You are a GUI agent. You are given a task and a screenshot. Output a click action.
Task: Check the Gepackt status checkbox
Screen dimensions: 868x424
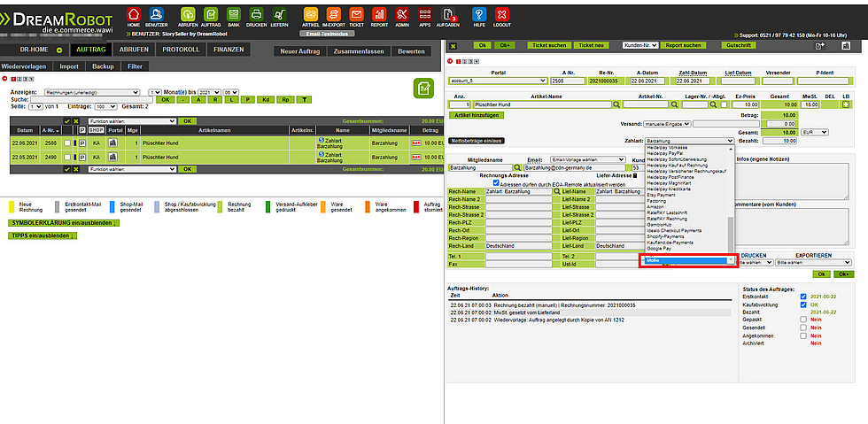point(803,320)
